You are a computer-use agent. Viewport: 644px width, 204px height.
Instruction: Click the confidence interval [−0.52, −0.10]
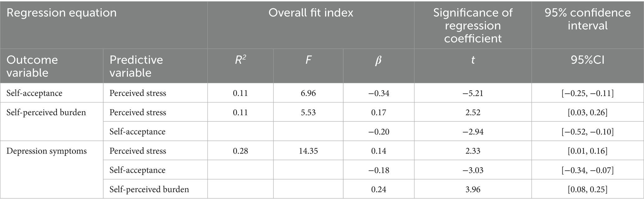tap(587, 132)
